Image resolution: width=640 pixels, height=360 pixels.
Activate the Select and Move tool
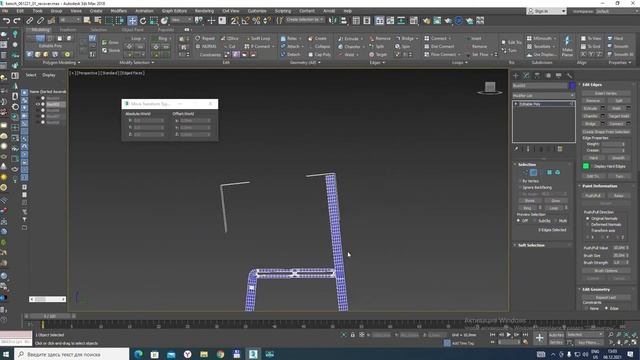coord(132,20)
